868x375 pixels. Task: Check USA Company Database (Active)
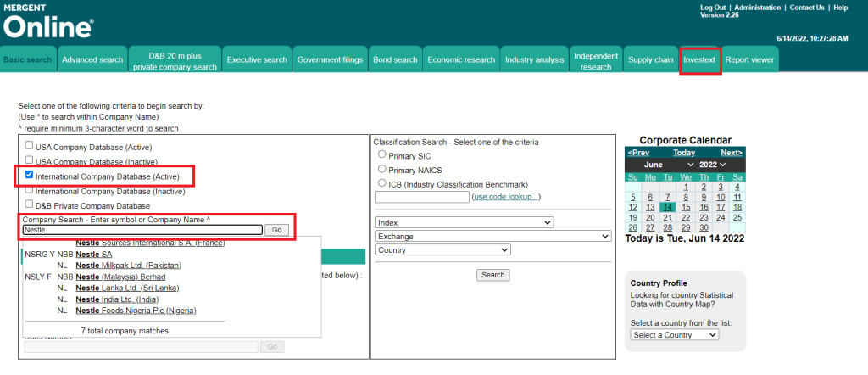click(29, 147)
